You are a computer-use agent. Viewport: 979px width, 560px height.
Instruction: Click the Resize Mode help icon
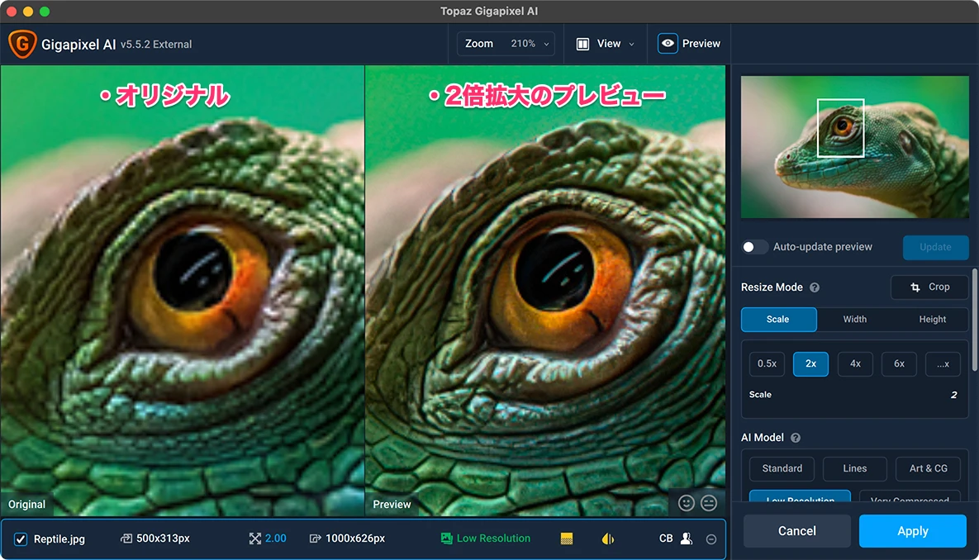click(x=815, y=287)
